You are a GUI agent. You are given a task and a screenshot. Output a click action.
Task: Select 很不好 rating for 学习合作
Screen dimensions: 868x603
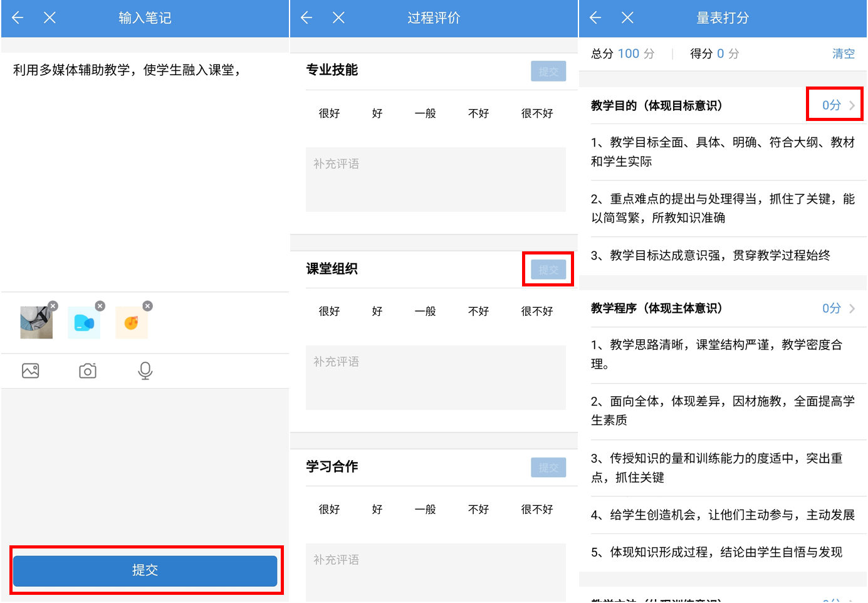(x=537, y=510)
